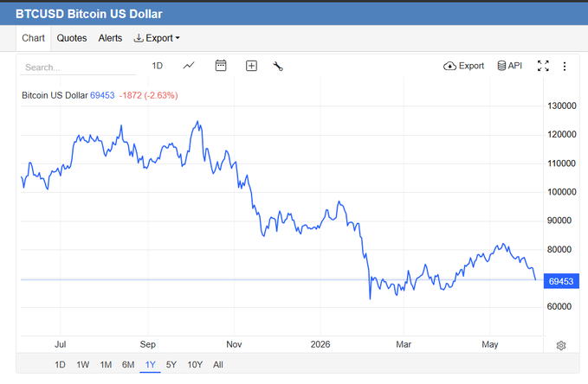Image resolution: width=588 pixels, height=384 pixels.
Task: Select the 1W time range
Action: pyautogui.click(x=83, y=364)
